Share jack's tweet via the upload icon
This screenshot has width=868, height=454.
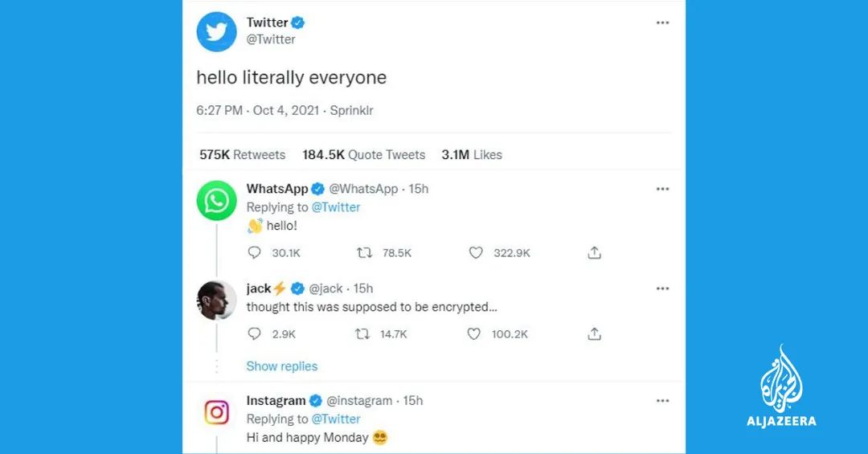[594, 333]
